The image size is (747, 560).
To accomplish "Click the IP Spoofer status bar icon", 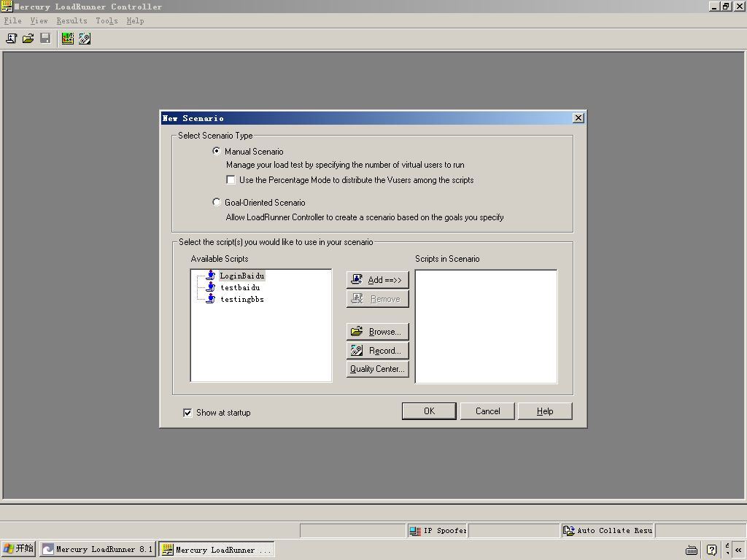I will coord(415,531).
